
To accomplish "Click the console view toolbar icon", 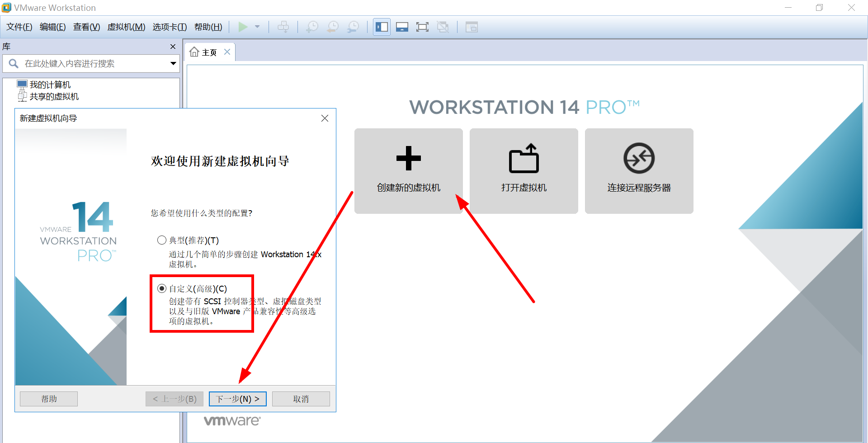I will [472, 27].
